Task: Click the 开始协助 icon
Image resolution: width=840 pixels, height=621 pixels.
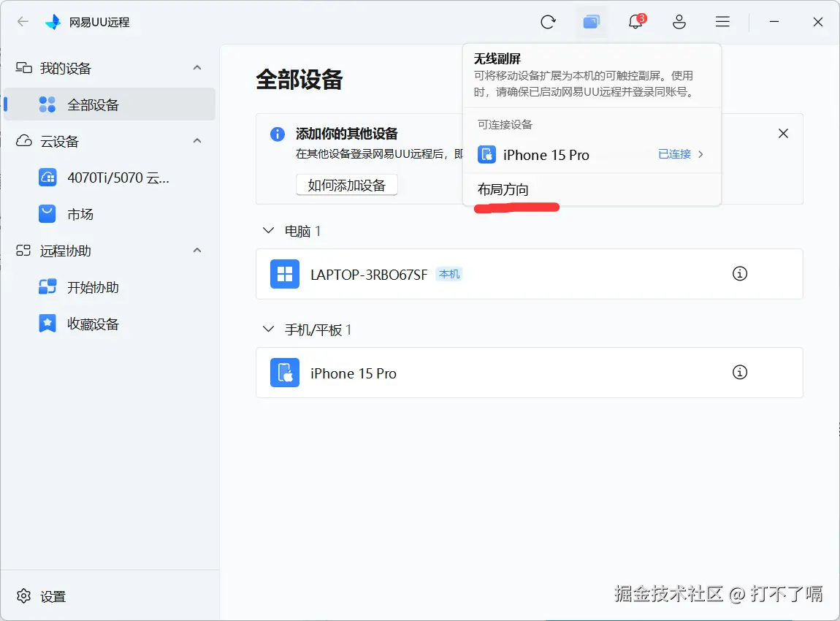Action: 47,286
